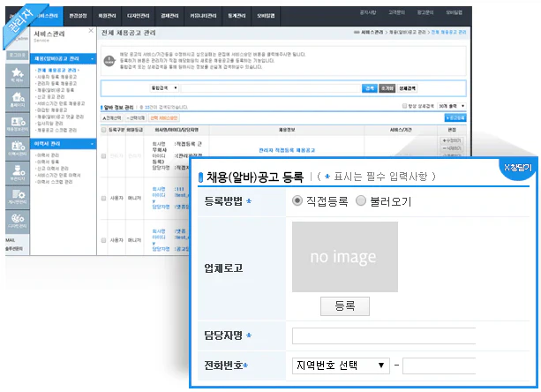This screenshot has height=392, width=541.
Task: Click the 공지사항 link in top bar
Action: 368,12
